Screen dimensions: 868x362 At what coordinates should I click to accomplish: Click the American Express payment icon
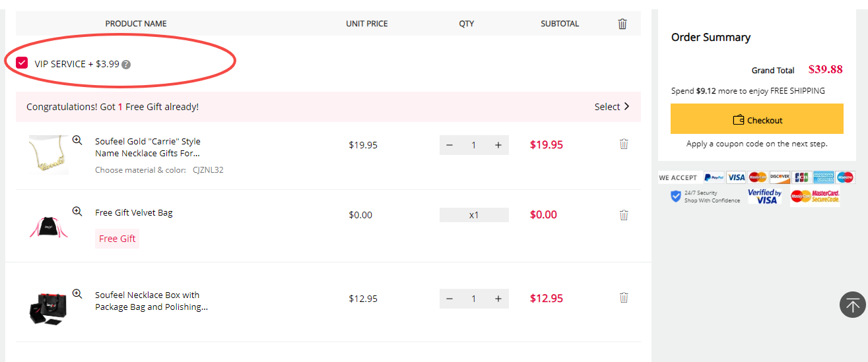coord(823,177)
